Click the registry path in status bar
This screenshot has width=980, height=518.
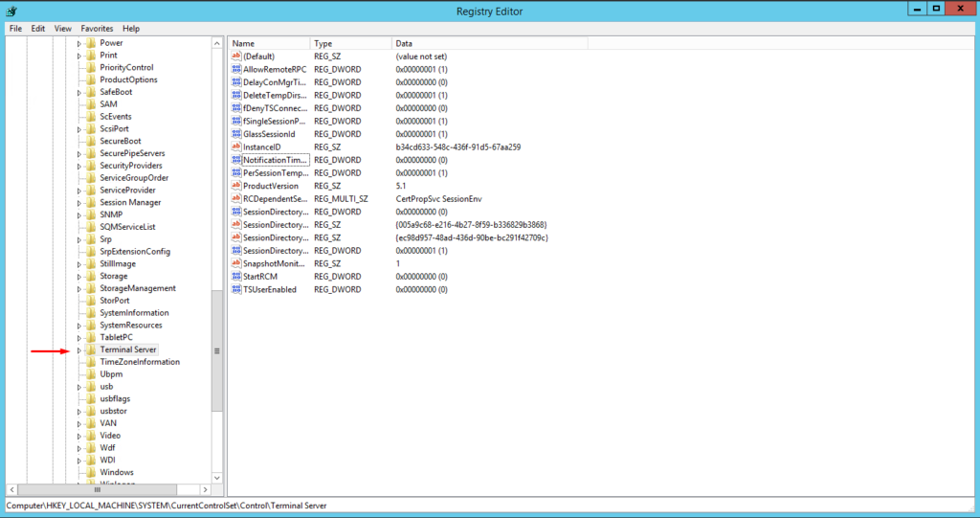(167, 506)
